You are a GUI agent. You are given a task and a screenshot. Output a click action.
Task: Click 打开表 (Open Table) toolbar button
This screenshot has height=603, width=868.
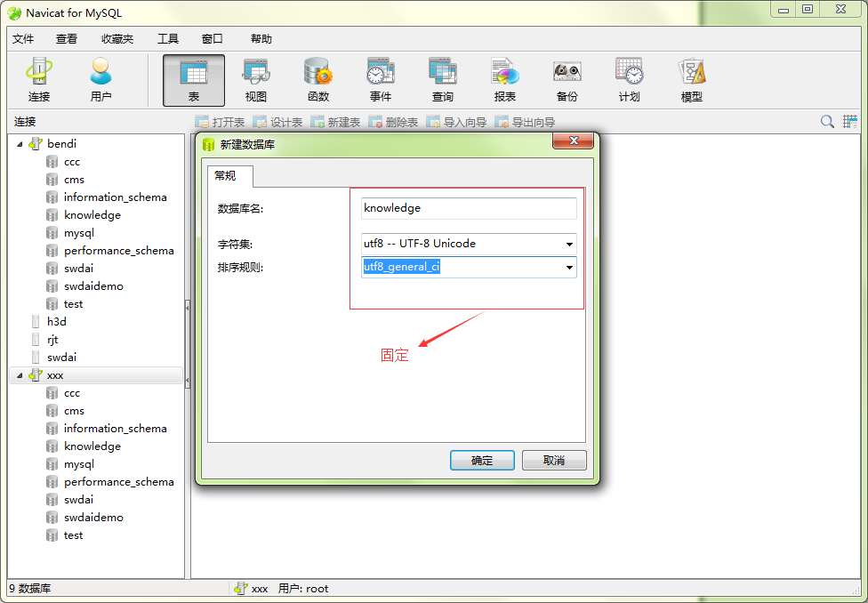pyautogui.click(x=221, y=122)
